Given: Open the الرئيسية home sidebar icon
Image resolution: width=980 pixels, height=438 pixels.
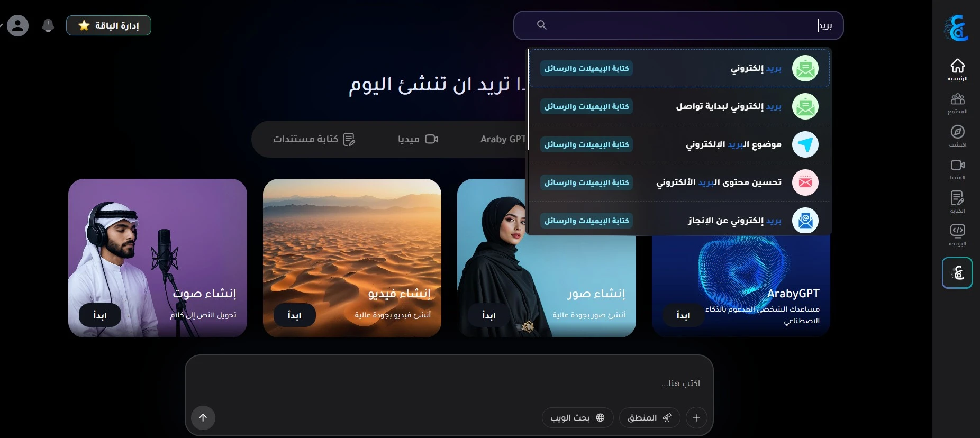Looking at the screenshot, I should click(x=957, y=70).
